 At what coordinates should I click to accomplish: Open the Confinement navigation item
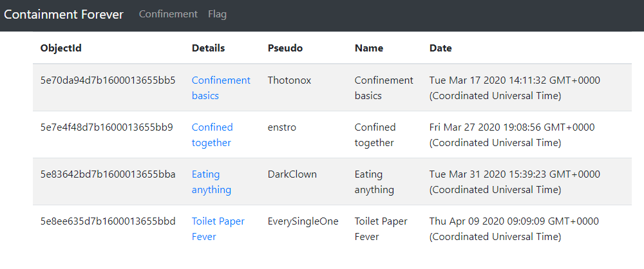(x=168, y=14)
